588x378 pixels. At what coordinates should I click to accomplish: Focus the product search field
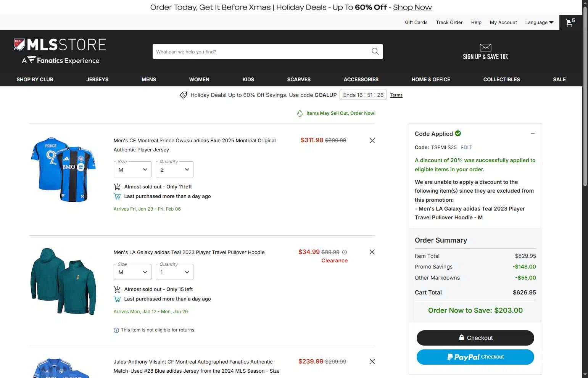pos(262,51)
